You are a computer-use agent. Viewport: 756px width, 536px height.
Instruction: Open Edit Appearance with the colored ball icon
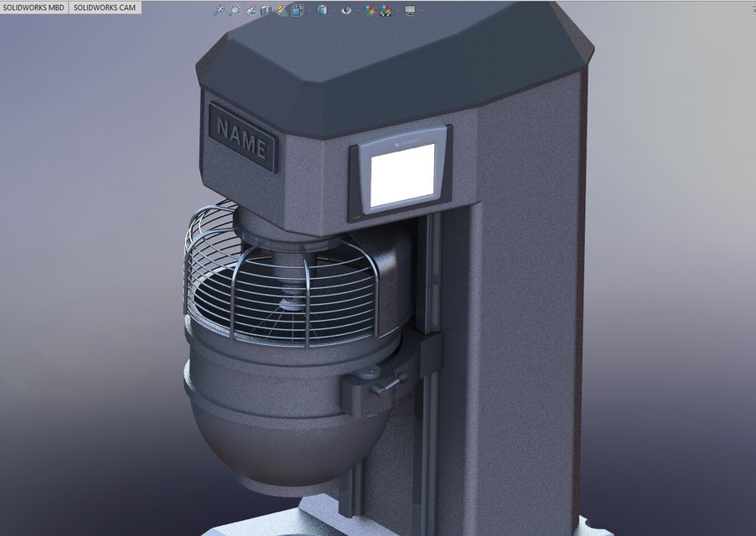coord(368,10)
